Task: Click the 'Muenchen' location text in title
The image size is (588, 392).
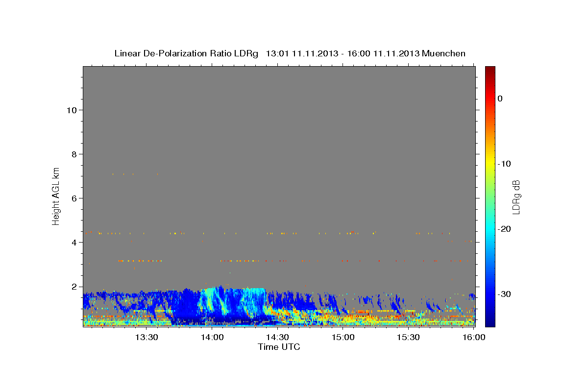Action: [444, 53]
